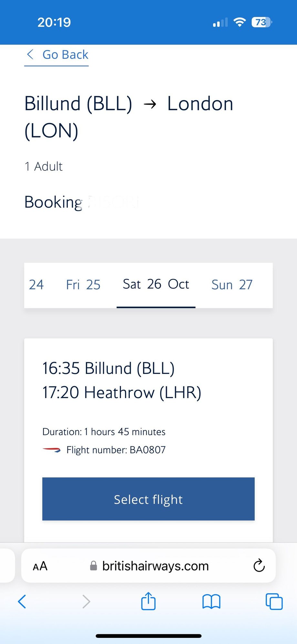Tap the Go Back link

[x=65, y=55]
